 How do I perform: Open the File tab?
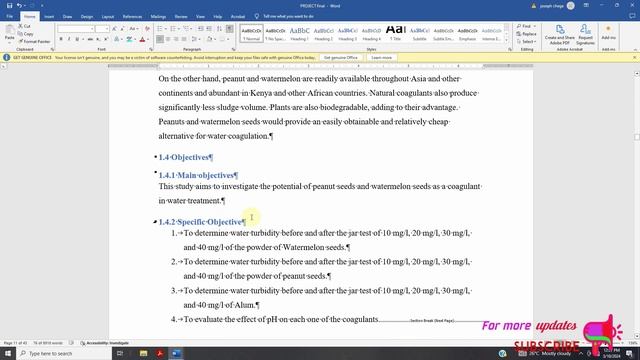9,16
